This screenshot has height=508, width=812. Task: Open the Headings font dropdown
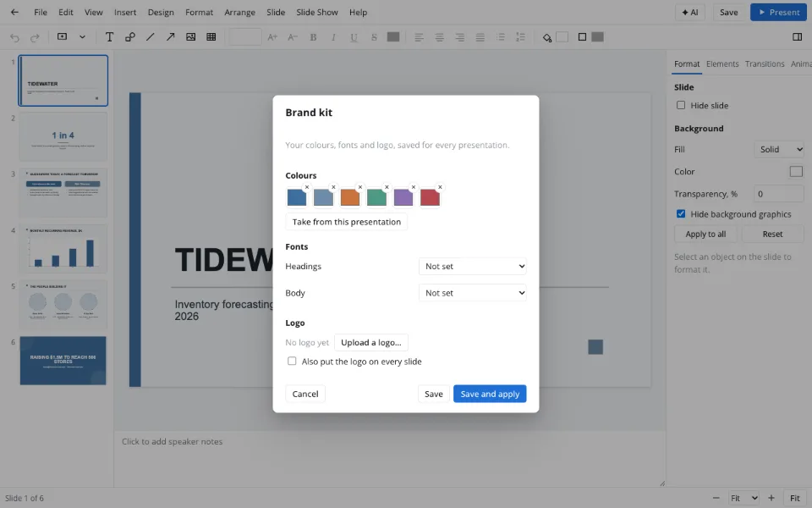(472, 266)
